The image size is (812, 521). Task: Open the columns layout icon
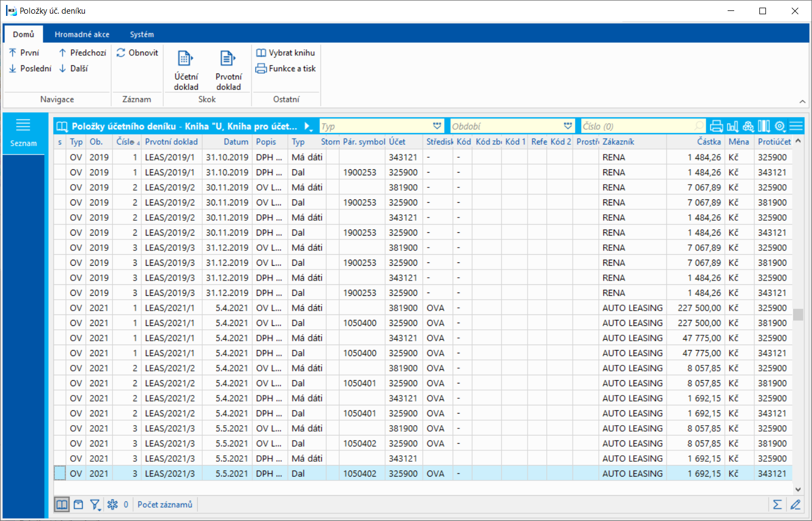tap(764, 127)
